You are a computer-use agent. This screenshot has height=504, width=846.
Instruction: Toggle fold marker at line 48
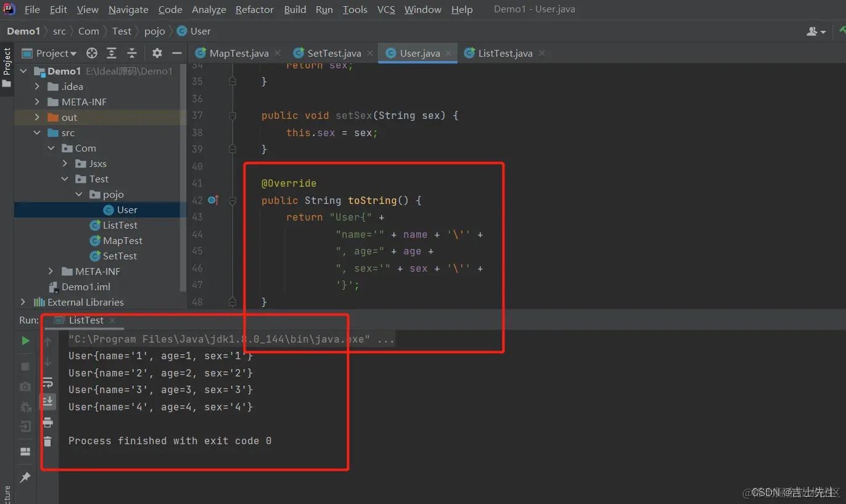coord(232,302)
